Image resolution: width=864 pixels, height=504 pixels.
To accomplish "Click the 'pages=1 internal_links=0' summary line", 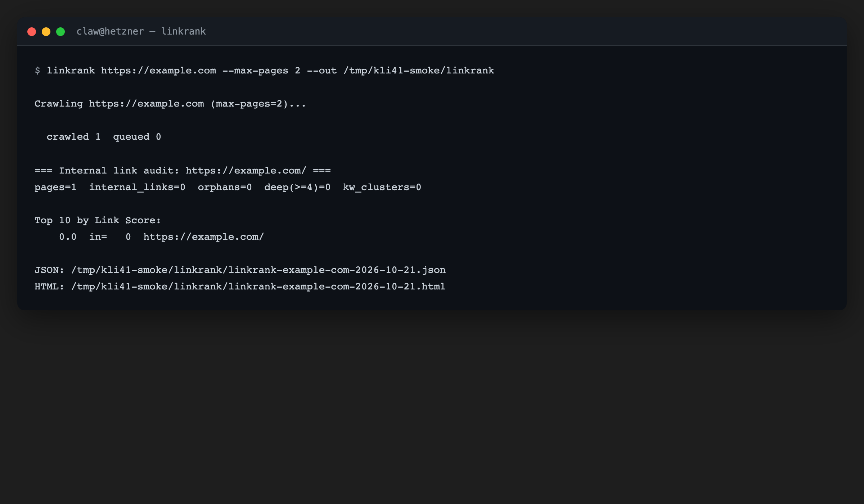I will pyautogui.click(x=228, y=187).
